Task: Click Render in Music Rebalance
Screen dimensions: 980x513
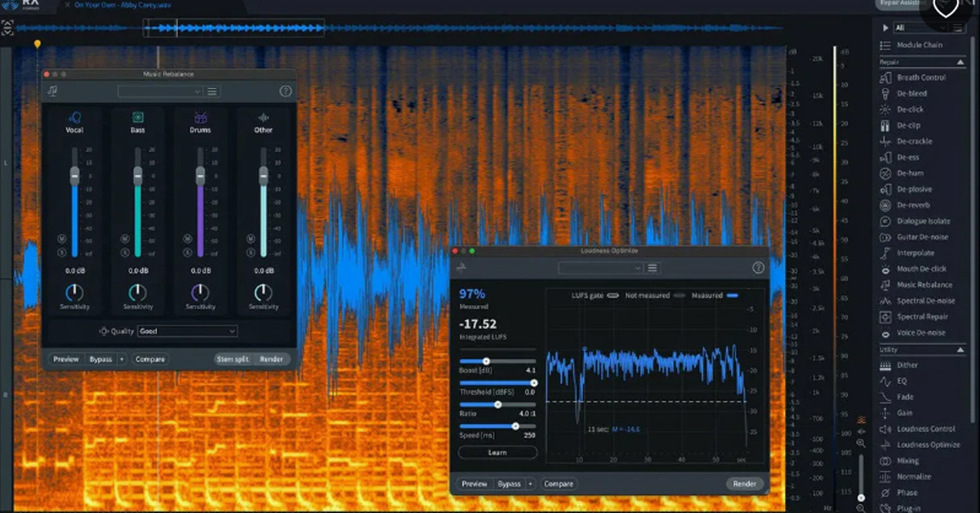Action: tap(271, 359)
